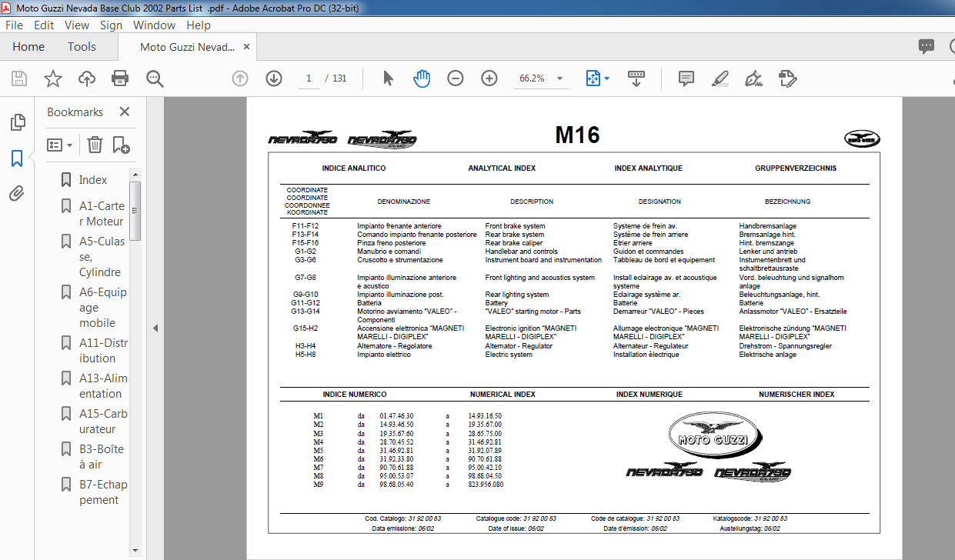Print the document with the printer icon
Image resolution: width=955 pixels, height=560 pixels.
[120, 78]
